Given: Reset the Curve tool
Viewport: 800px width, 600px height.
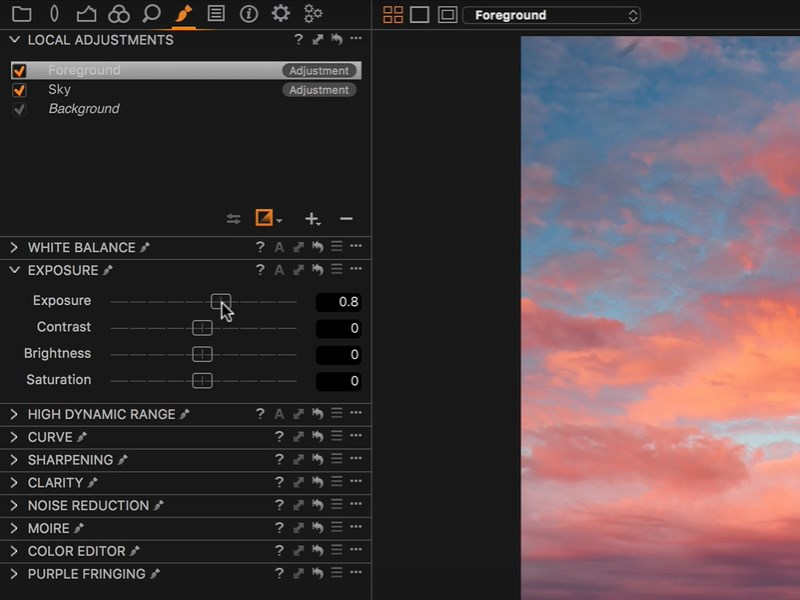Looking at the screenshot, I should (317, 437).
